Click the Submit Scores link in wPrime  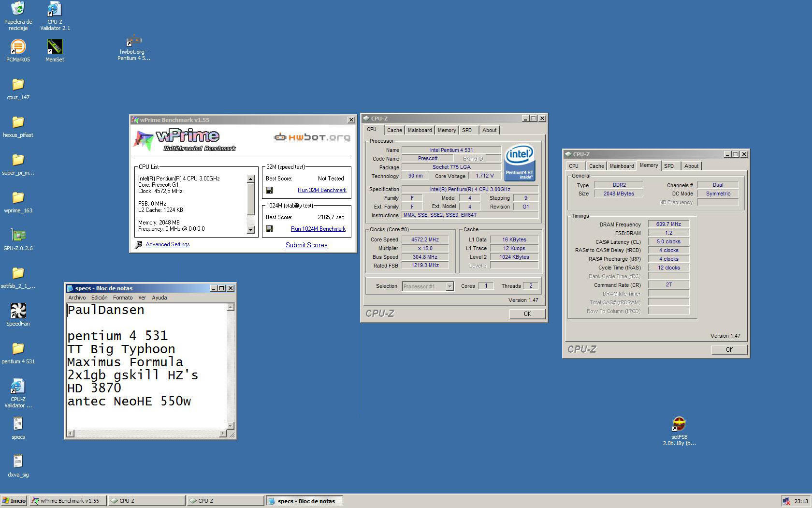(x=306, y=245)
